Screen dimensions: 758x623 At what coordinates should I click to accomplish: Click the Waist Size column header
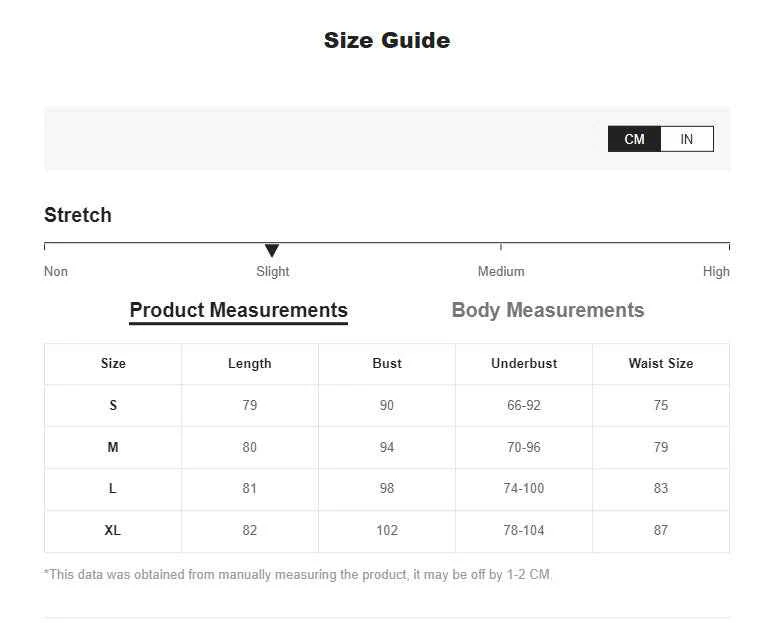661,363
